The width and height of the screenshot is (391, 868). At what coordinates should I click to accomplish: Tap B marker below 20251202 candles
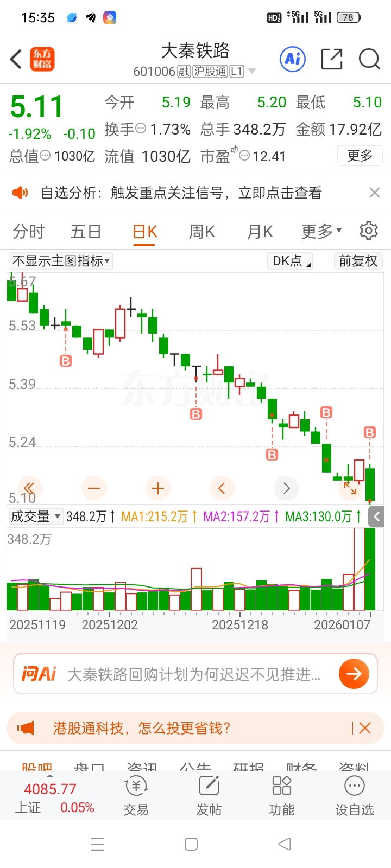tap(66, 361)
